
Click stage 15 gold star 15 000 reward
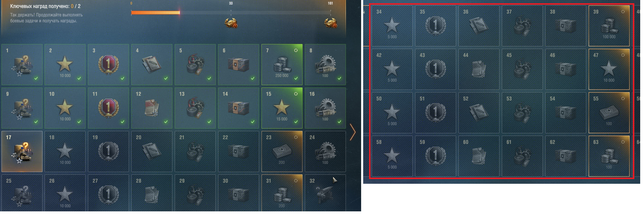[x=282, y=108]
